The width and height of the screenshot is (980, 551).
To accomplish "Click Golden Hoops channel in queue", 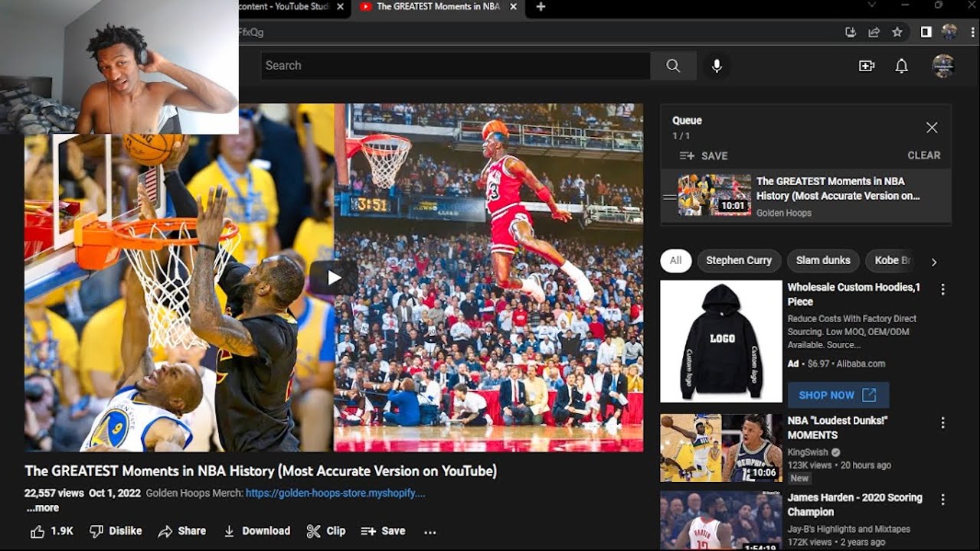I will coord(784,213).
